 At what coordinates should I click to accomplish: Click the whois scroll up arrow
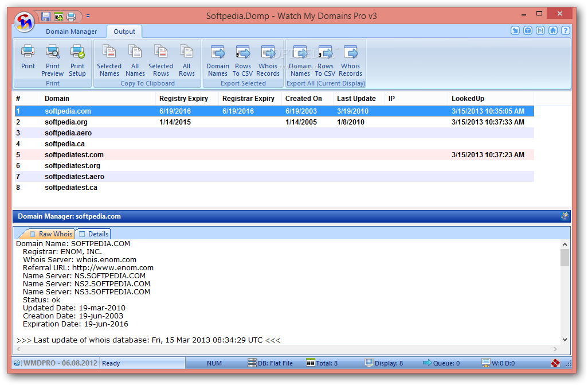[x=565, y=244]
